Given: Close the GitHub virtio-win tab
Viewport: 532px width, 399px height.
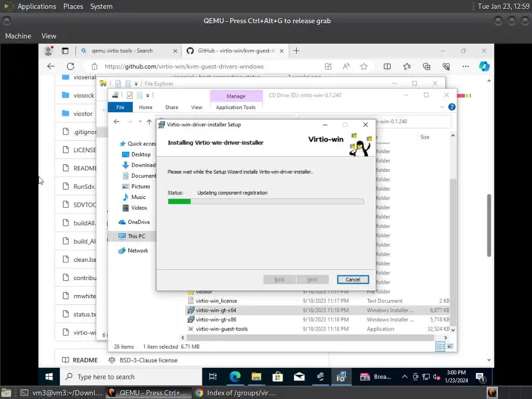Looking at the screenshot, I should coord(282,51).
